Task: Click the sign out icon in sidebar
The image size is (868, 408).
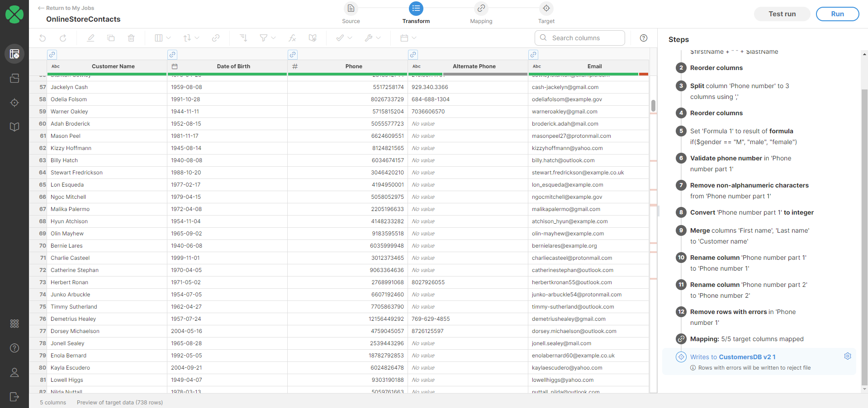Action: [x=14, y=397]
